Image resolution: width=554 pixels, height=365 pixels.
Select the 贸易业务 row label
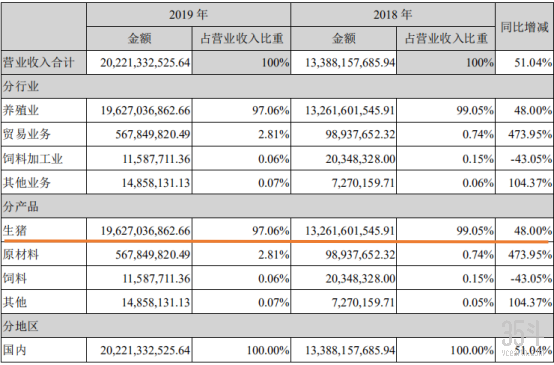coord(27,134)
